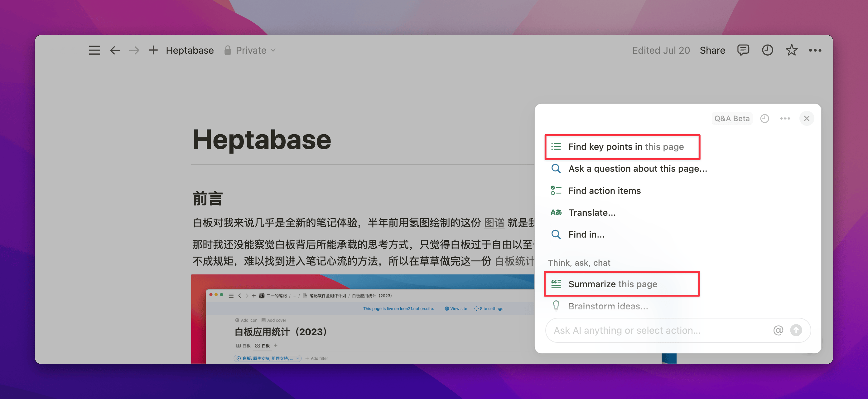This screenshot has height=399, width=868.
Task: Open AI panel more options dots
Action: coord(785,118)
